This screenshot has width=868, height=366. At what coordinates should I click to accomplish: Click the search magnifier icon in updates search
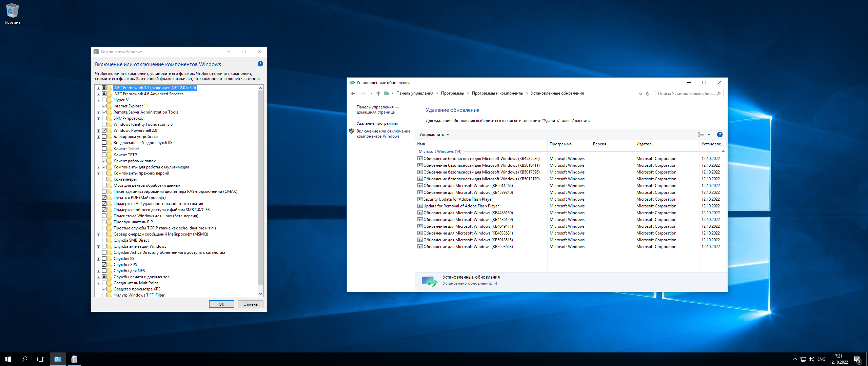coord(718,94)
